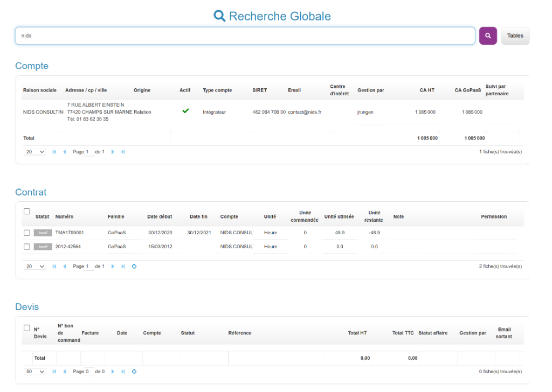552x392 pixels.
Task: Sort Contrat table by Date début column
Action: coord(160,217)
